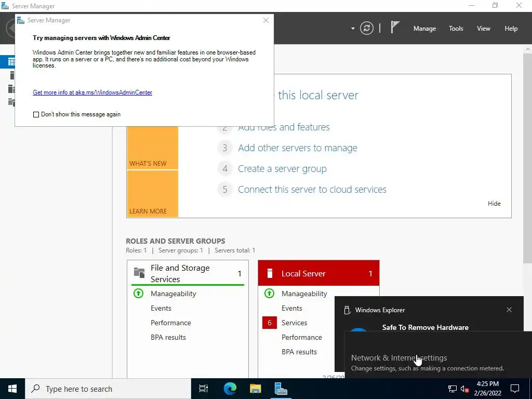Screen dimensions: 532x399
Task: Open Manageability under Local Server
Action: click(x=304, y=294)
